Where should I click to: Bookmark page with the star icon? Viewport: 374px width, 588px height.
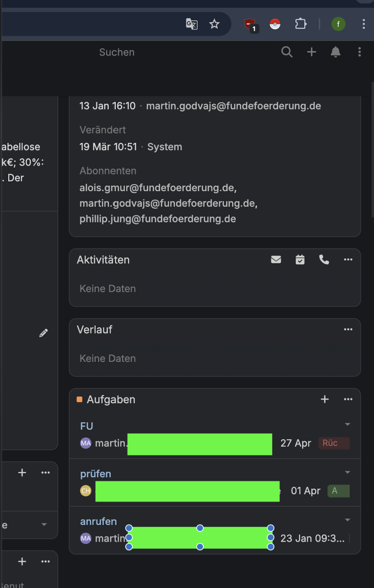(214, 24)
